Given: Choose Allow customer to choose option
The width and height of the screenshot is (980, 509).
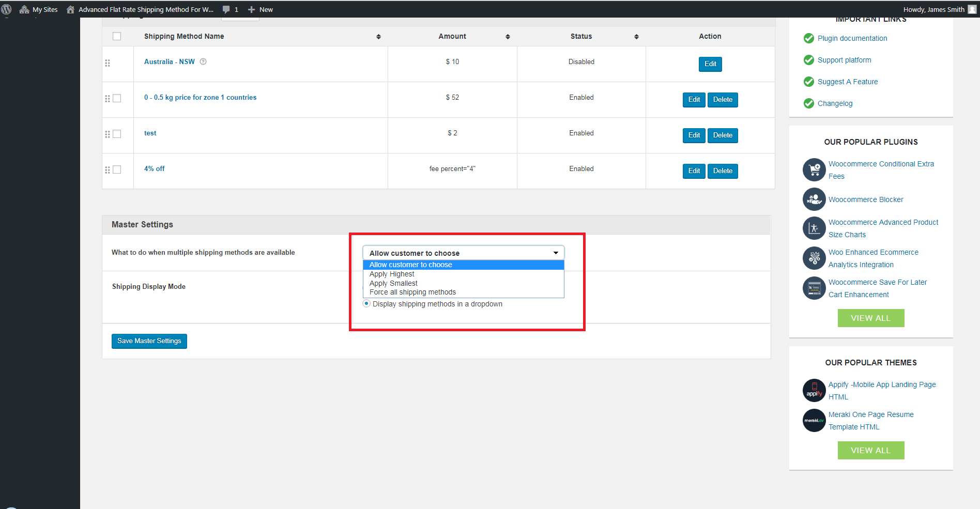Looking at the screenshot, I should (x=464, y=265).
